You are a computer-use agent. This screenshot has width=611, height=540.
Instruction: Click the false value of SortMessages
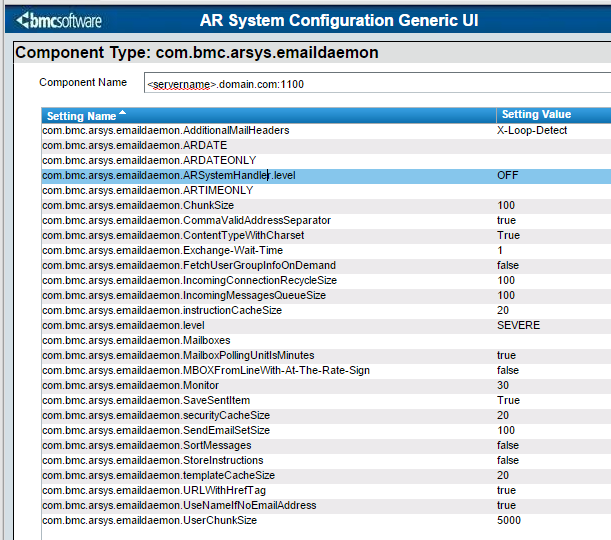coord(508,445)
